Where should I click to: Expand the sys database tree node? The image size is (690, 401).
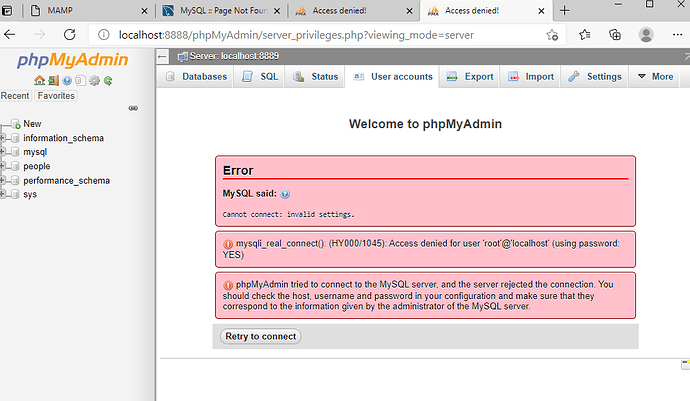[x=3, y=194]
